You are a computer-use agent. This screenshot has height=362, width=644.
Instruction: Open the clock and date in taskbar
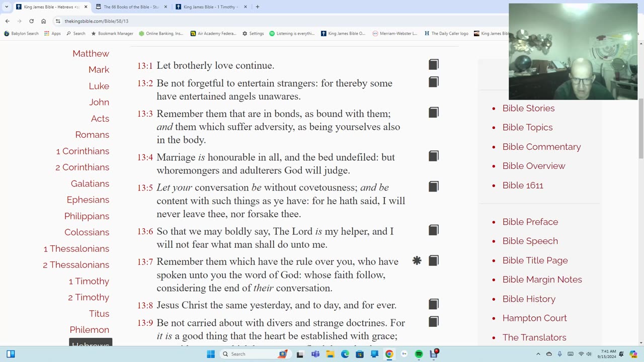(608, 354)
